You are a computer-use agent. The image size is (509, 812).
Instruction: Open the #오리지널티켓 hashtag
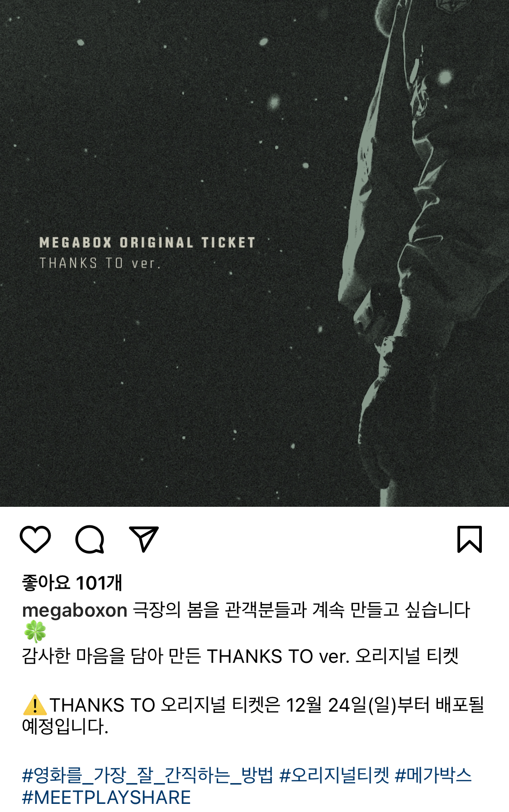pyautogui.click(x=334, y=775)
